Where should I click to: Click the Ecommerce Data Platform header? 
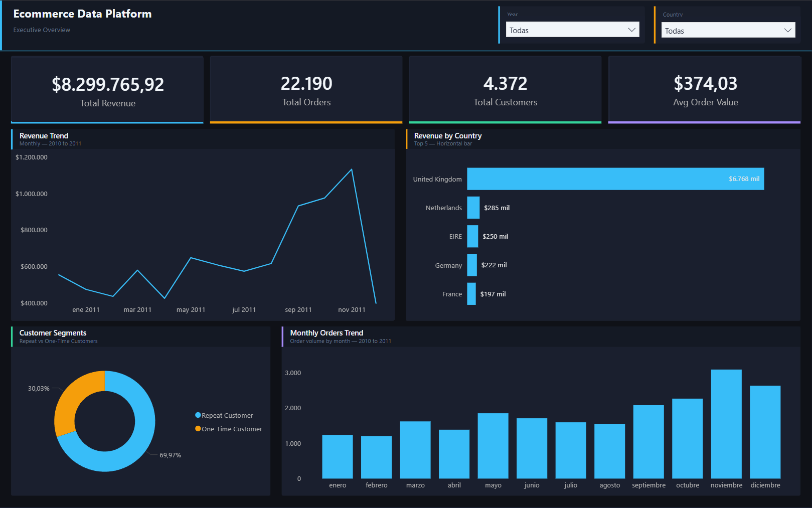click(x=82, y=14)
